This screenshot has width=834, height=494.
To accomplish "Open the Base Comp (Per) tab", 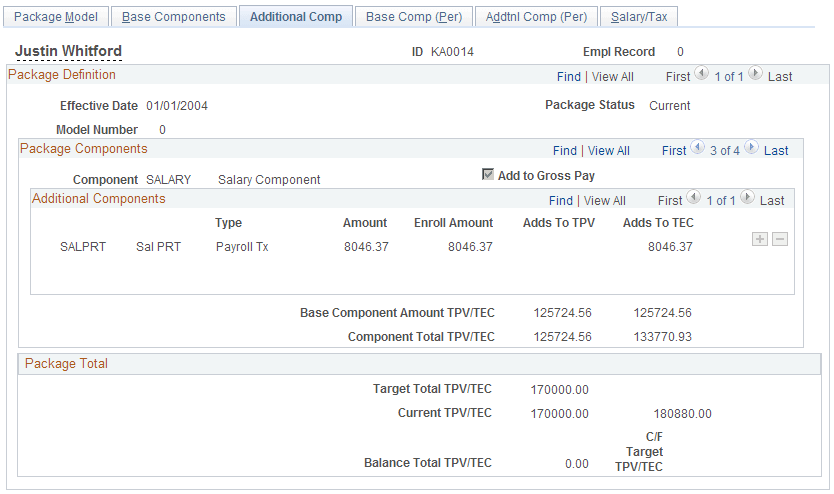I will (414, 17).
